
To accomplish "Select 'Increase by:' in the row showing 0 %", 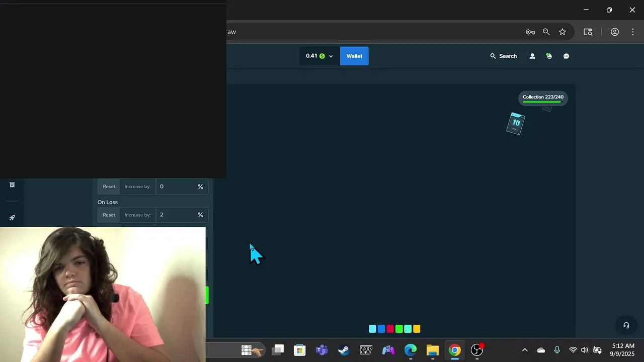I will click(137, 187).
